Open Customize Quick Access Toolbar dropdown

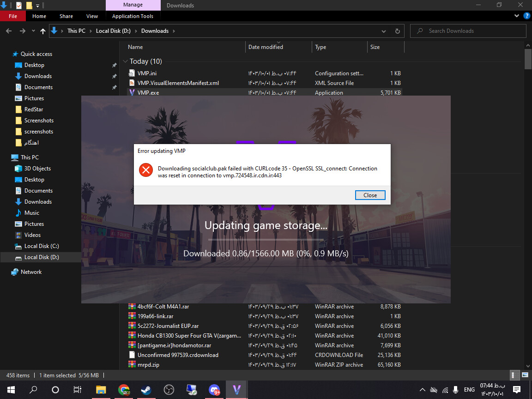coord(37,6)
